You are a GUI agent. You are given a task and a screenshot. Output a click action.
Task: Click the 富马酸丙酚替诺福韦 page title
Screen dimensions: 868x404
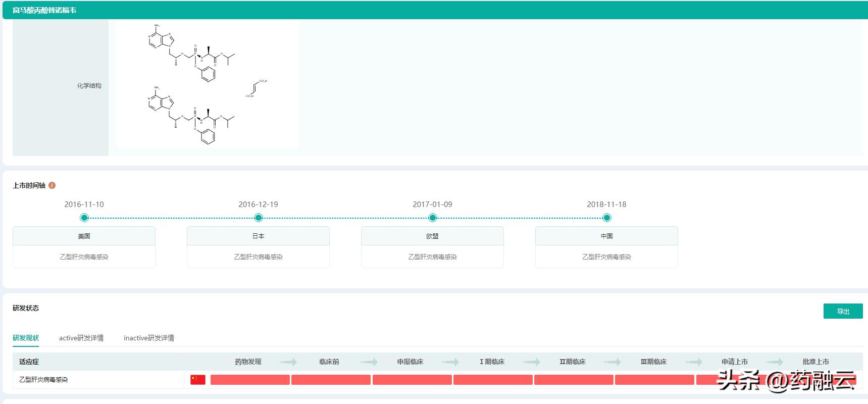coord(44,10)
